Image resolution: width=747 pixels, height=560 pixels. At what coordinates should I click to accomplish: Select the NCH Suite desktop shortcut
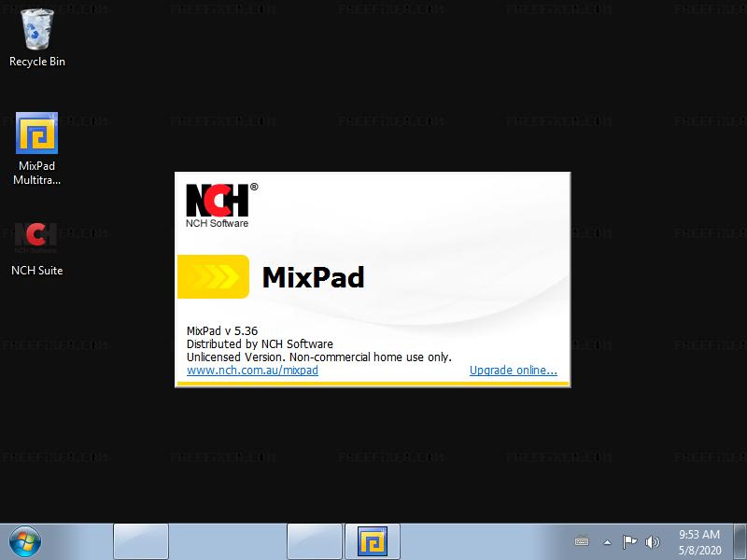click(36, 249)
